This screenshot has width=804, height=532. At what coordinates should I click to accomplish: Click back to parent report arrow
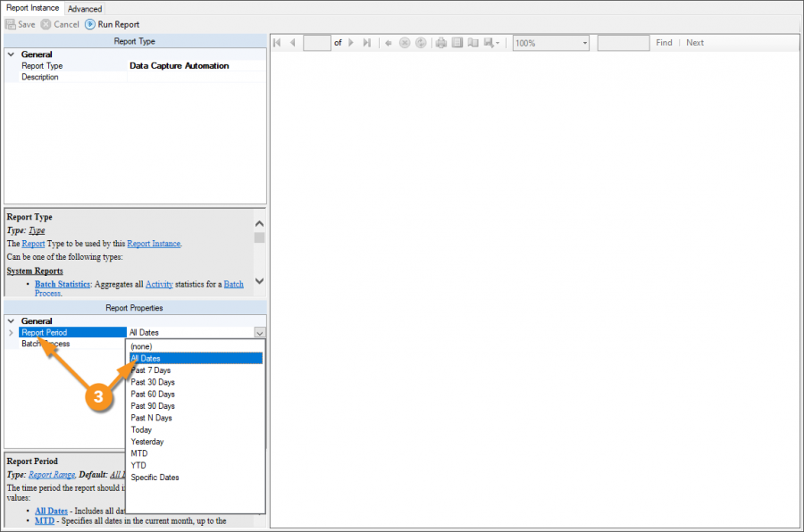coord(389,43)
